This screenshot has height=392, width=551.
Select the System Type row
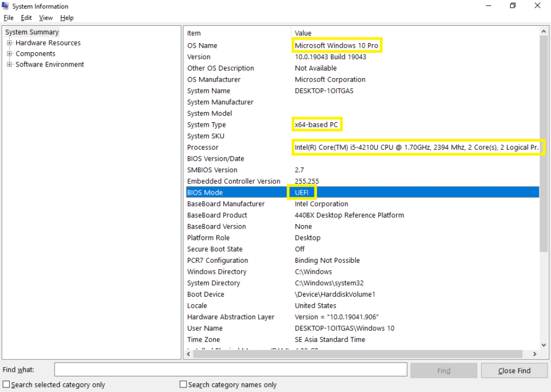coord(362,125)
